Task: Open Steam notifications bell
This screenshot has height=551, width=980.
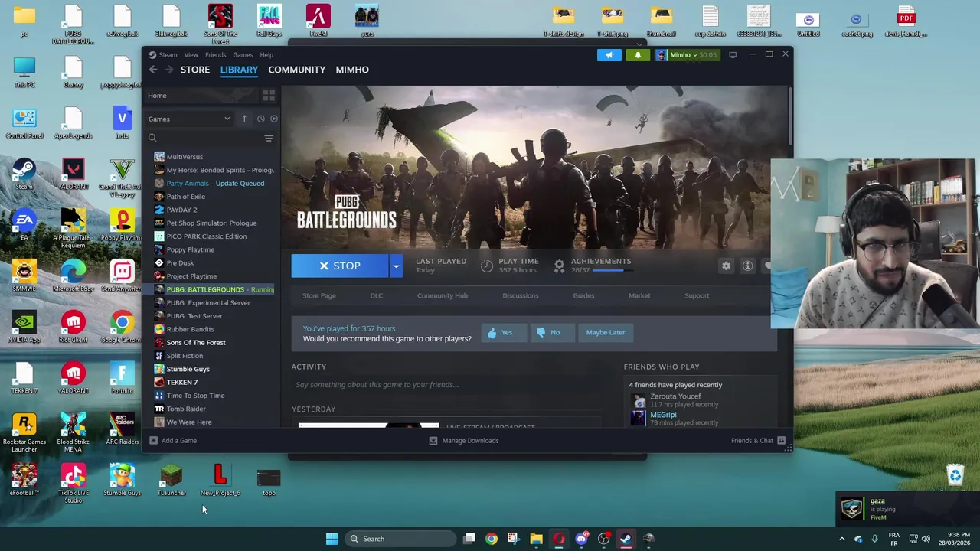Action: [x=638, y=55]
